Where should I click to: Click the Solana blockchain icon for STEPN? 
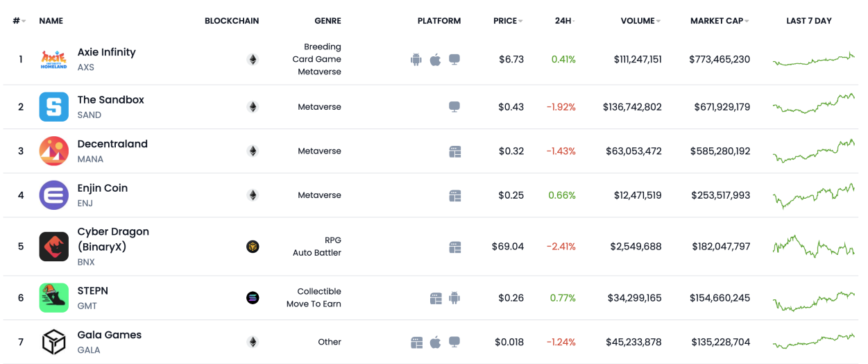253,298
